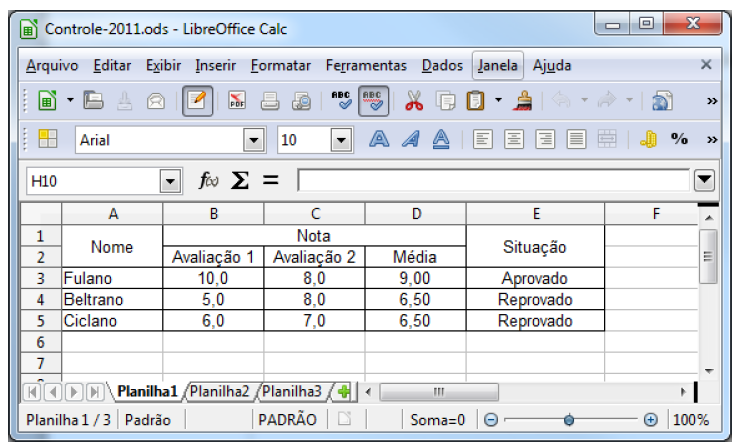The height and width of the screenshot is (447, 740).
Task: Add a new sheet with plus tab icon
Action: [x=343, y=391]
